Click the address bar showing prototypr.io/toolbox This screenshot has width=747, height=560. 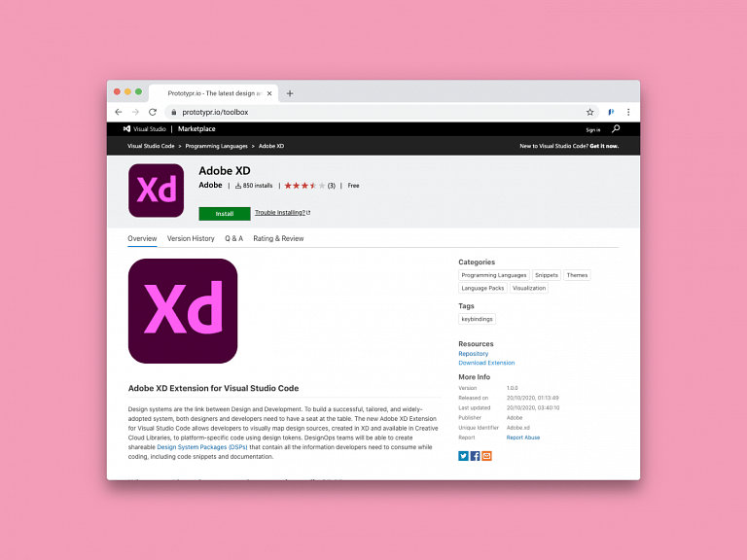click(x=370, y=112)
